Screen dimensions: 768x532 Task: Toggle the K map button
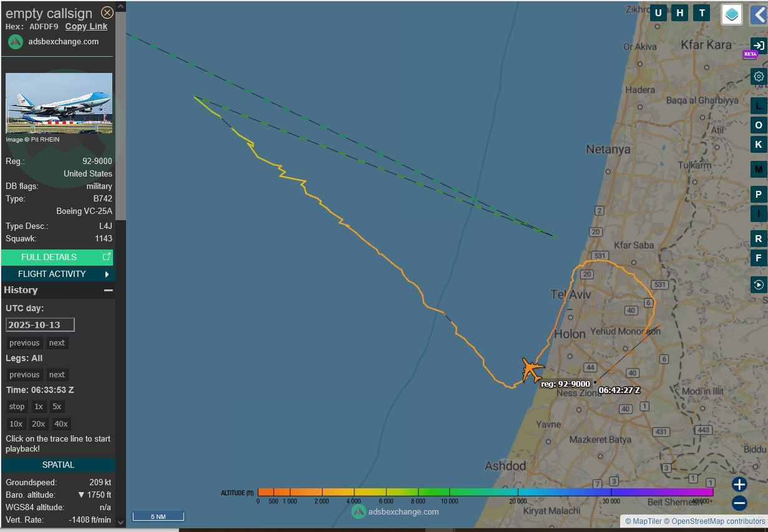click(758, 145)
